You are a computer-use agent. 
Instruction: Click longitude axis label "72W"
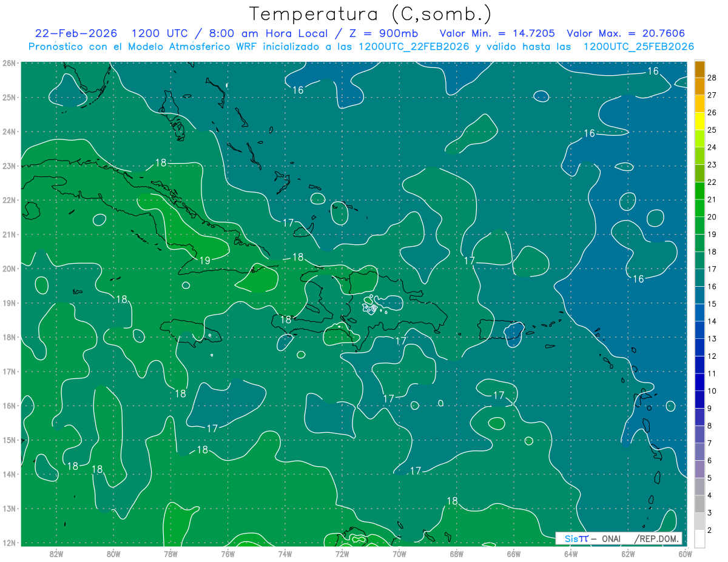(x=342, y=553)
